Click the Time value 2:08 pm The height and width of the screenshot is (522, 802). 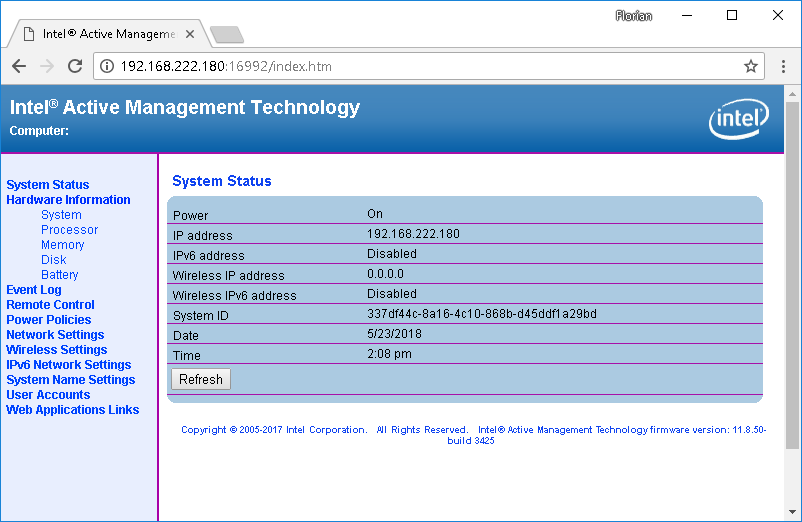click(389, 354)
